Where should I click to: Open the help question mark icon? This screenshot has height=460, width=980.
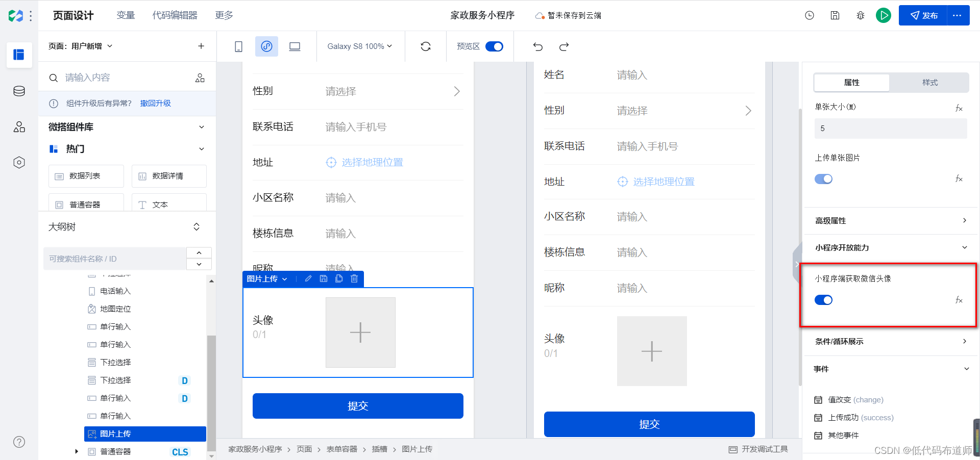19,442
